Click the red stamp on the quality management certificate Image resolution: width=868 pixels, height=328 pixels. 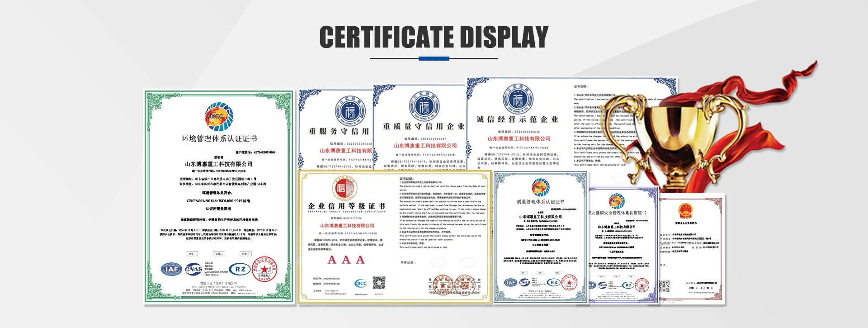click(x=569, y=282)
